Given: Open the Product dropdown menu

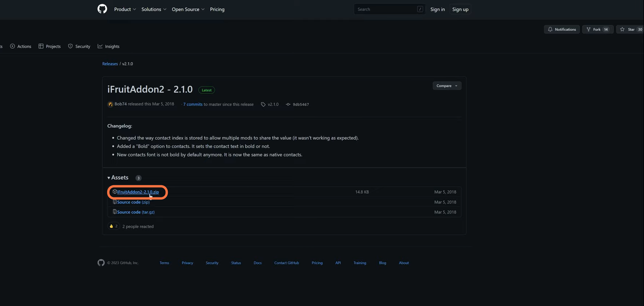Looking at the screenshot, I should tap(125, 9).
